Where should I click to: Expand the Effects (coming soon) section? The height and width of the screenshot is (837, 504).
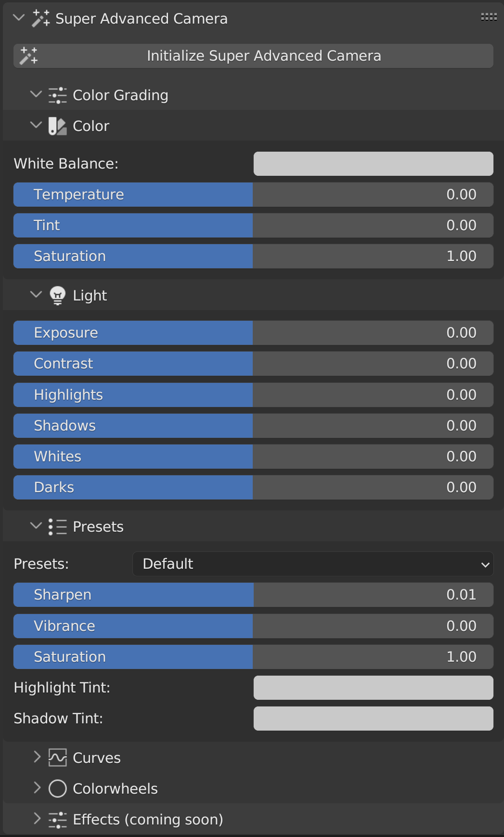(38, 819)
